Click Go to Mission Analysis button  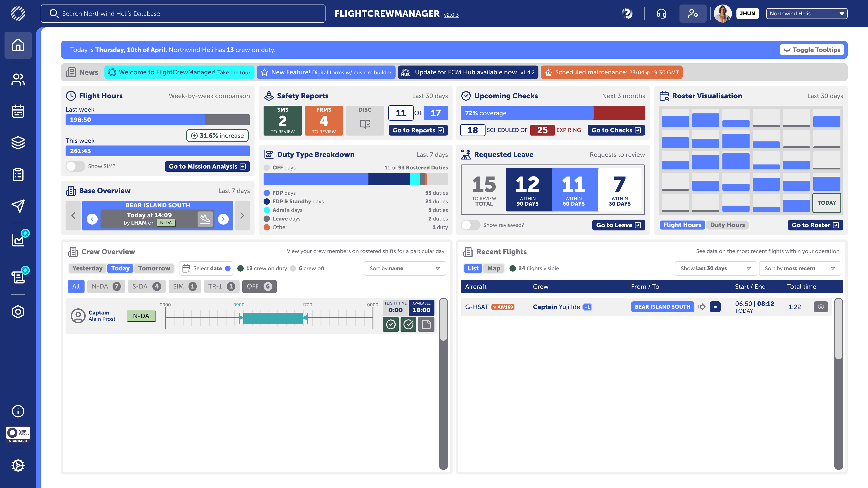(207, 166)
